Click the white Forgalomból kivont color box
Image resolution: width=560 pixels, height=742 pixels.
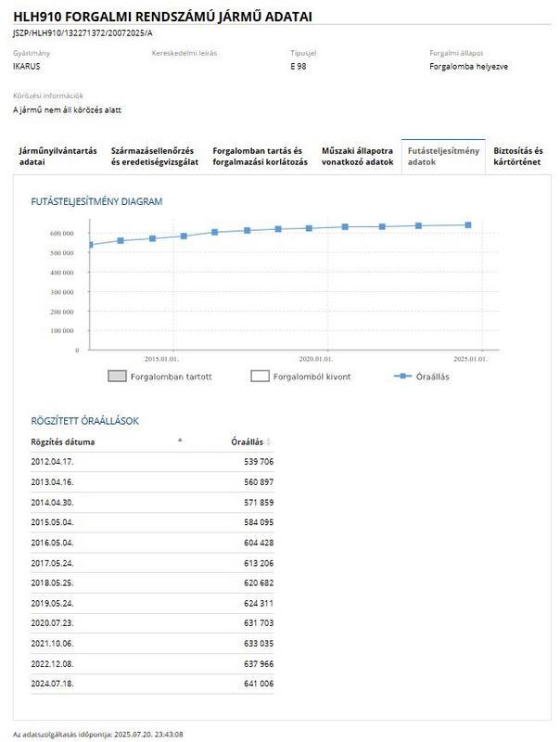[260, 377]
